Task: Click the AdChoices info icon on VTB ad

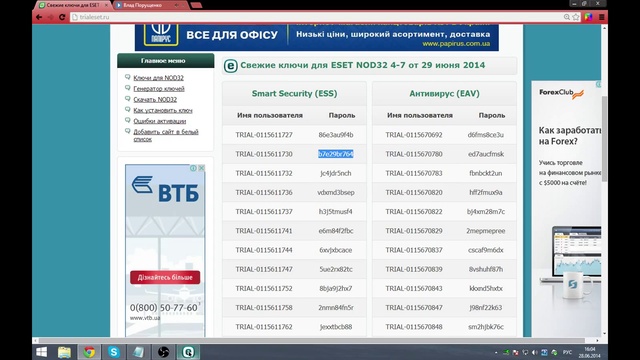Action: coord(193,168)
